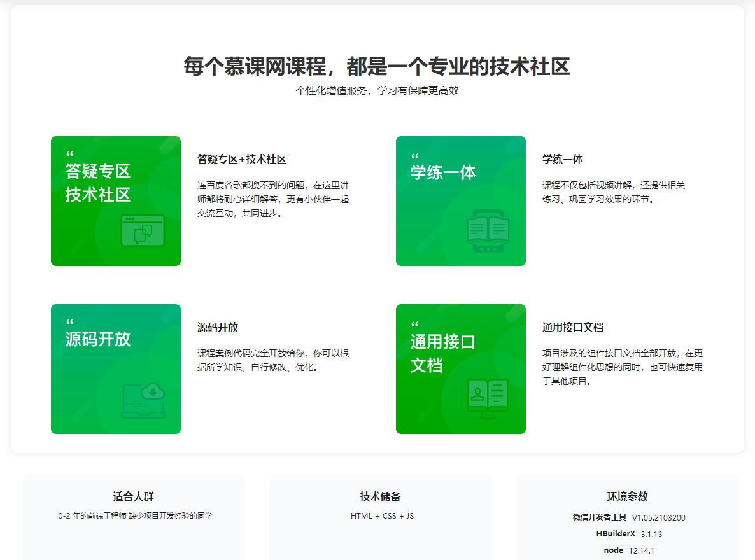
Task: Select the black 学练一体 heading text
Action: point(563,160)
